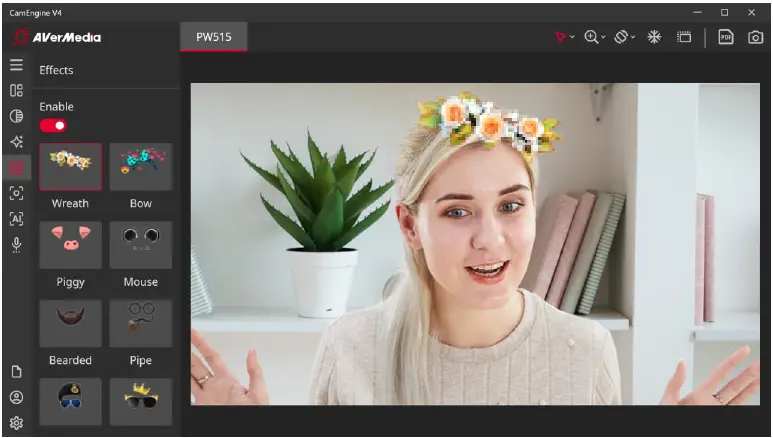Expand the rotate dropdown arrow
The image size is (773, 438).
[633, 37]
